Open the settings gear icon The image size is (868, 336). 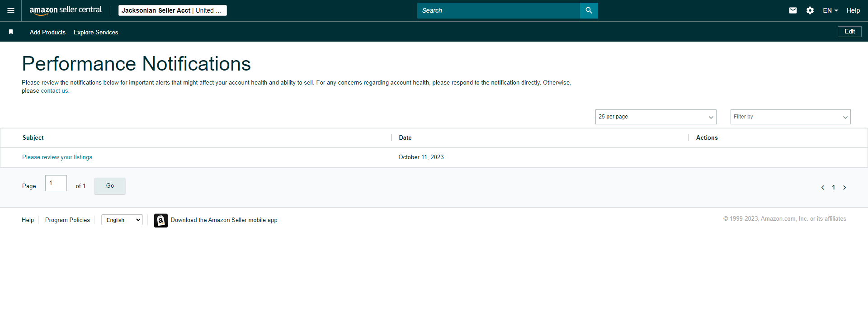810,10
